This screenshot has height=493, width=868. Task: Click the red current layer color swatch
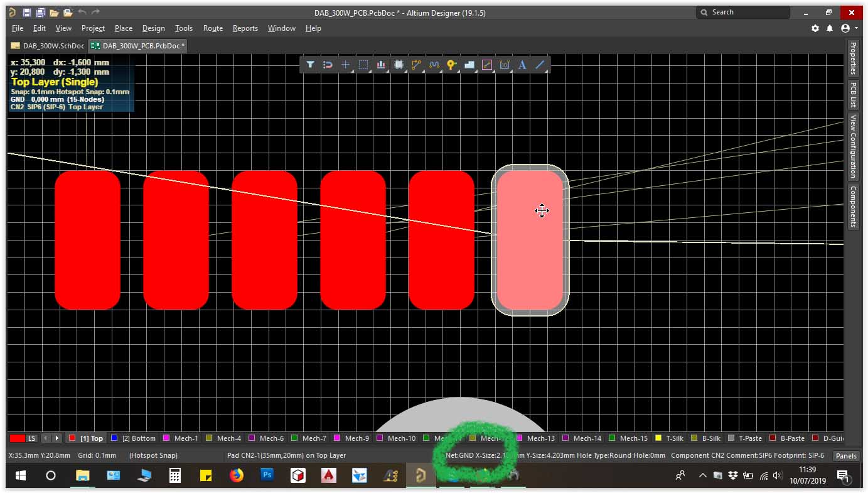coord(17,438)
